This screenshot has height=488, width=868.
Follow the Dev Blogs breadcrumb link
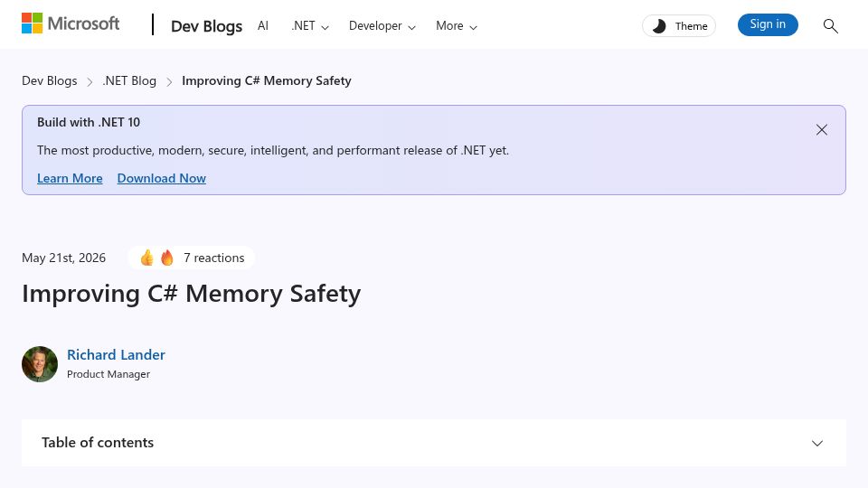point(49,80)
